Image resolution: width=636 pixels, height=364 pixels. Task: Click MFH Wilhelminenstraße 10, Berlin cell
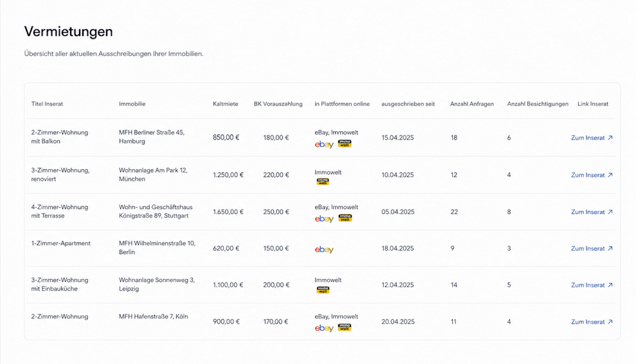click(157, 248)
